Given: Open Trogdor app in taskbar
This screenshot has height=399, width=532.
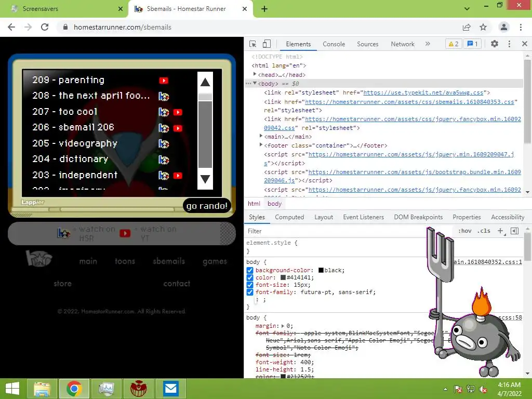Looking at the screenshot, I should [139, 389].
